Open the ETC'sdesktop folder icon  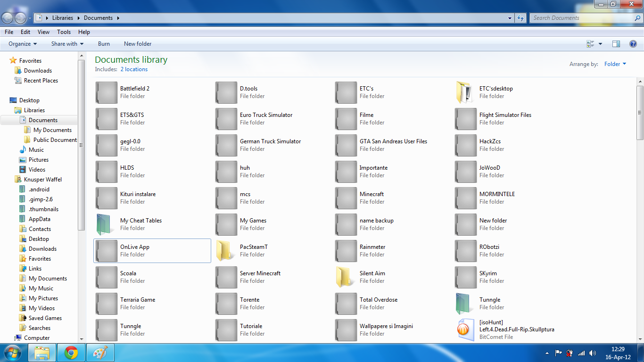coord(465,92)
